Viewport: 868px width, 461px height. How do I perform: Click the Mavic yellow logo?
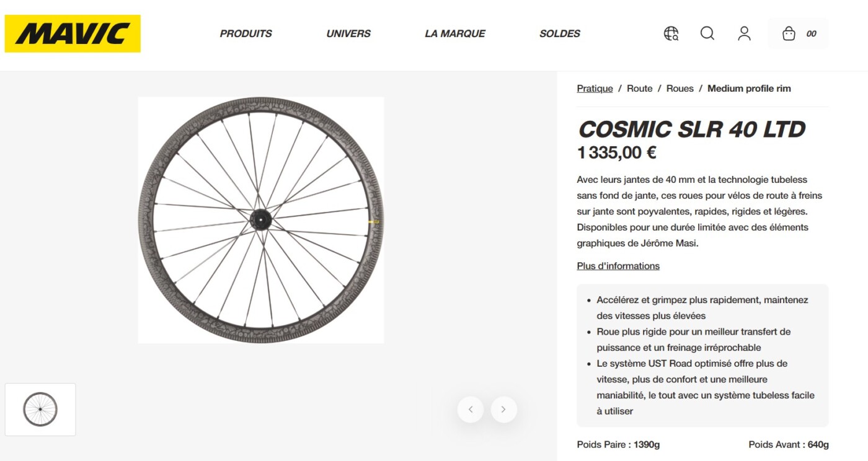(73, 33)
